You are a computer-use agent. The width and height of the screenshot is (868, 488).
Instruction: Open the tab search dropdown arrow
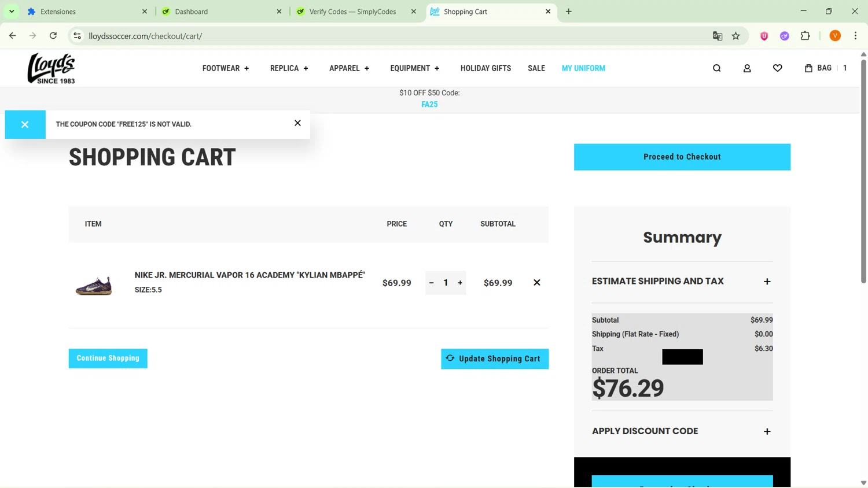(x=12, y=12)
